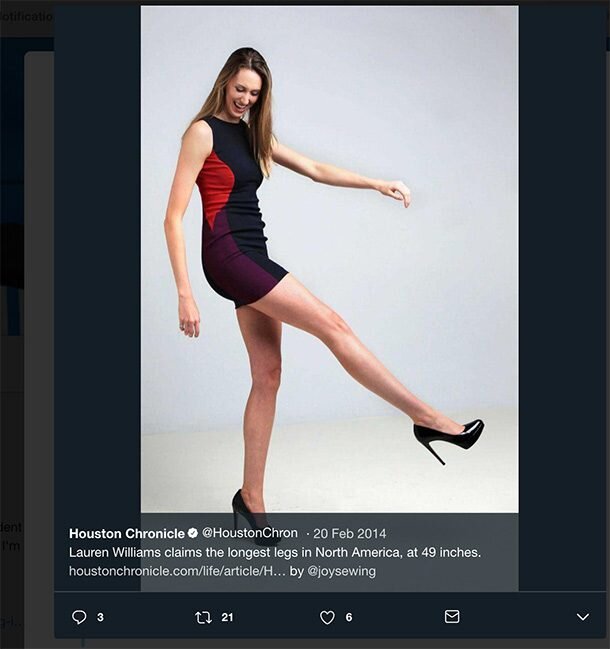Viewport: 610px width, 649px height.
Task: Follow the houstonchronicle.com article link
Action: (x=177, y=571)
